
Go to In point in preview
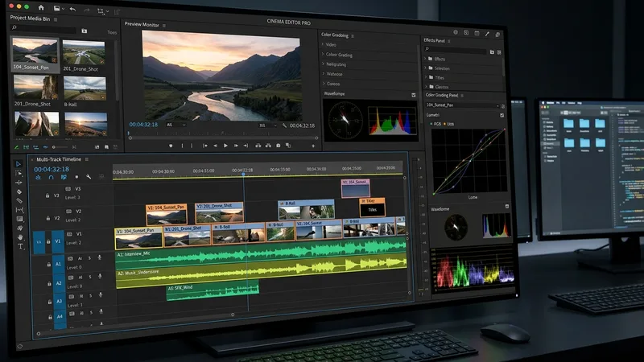pyautogui.click(x=204, y=146)
